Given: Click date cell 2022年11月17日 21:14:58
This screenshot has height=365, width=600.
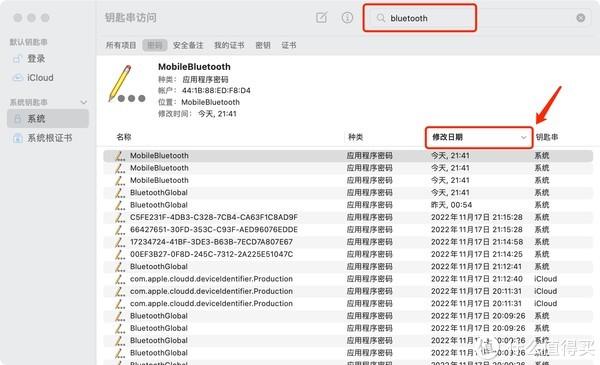Looking at the screenshot, I should 476,242.
